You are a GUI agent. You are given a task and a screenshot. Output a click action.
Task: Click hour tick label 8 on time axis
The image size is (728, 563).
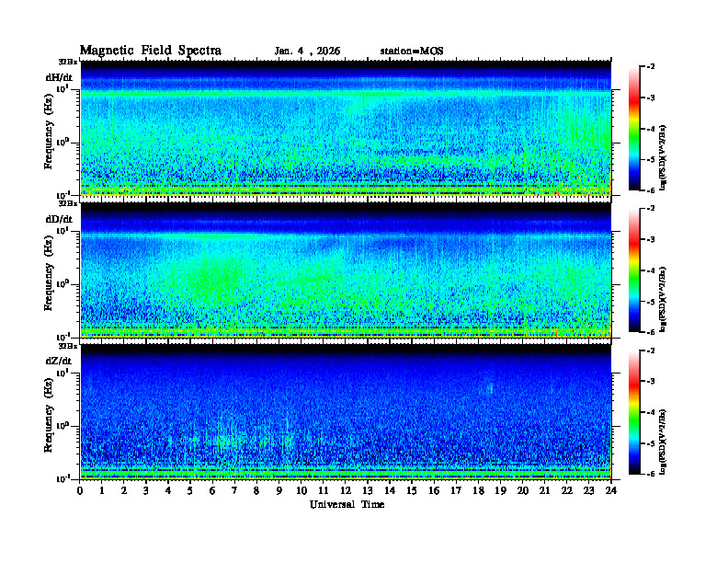tap(256, 490)
